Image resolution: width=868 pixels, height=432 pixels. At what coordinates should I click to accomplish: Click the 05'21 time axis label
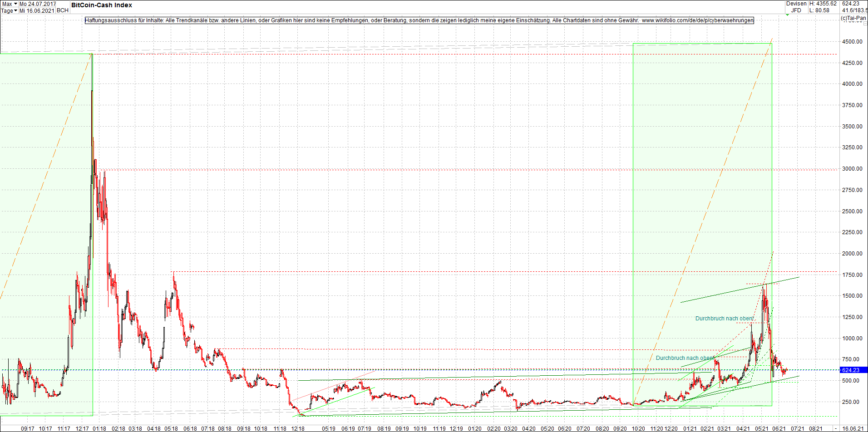[x=762, y=429]
